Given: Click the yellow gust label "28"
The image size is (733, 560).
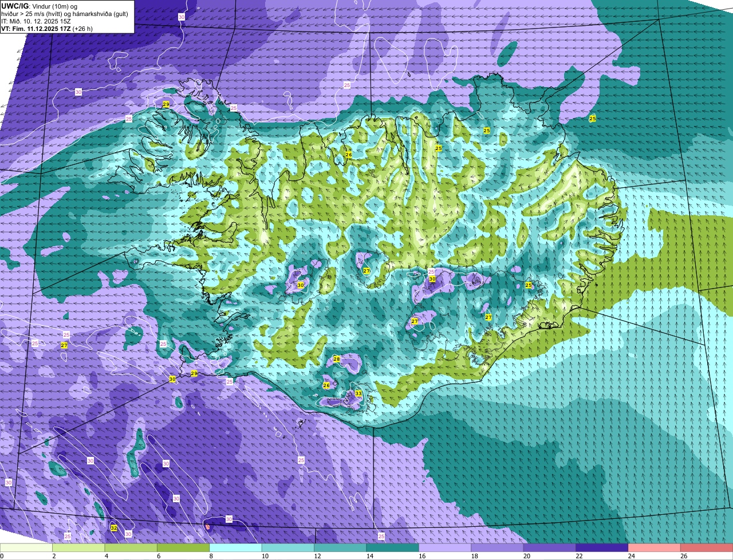Looking at the screenshot, I should tap(337, 359).
